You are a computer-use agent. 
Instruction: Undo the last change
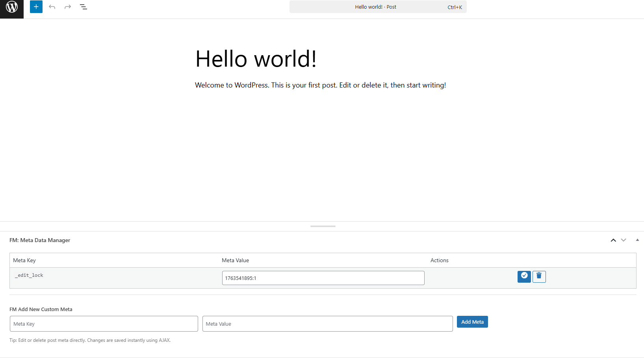52,7
